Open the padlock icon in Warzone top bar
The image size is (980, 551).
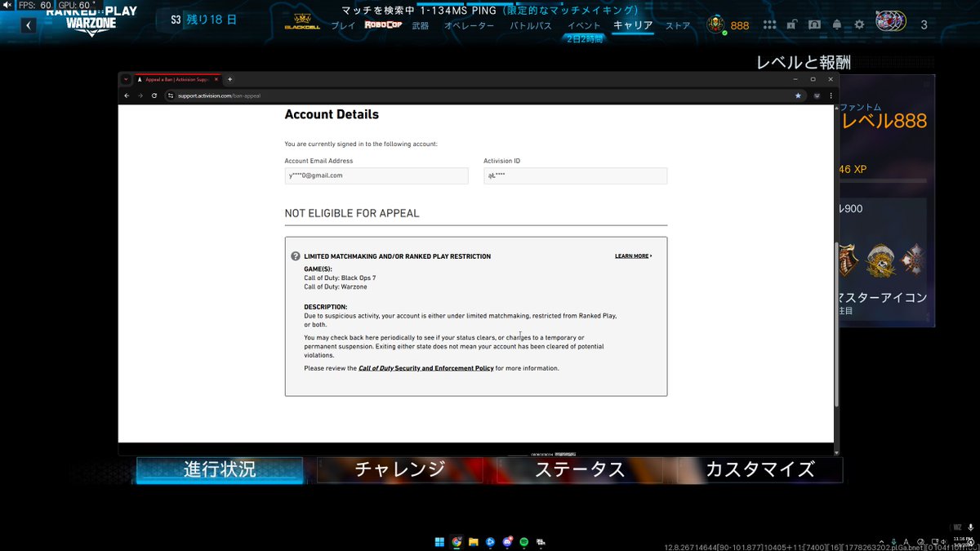click(x=792, y=25)
